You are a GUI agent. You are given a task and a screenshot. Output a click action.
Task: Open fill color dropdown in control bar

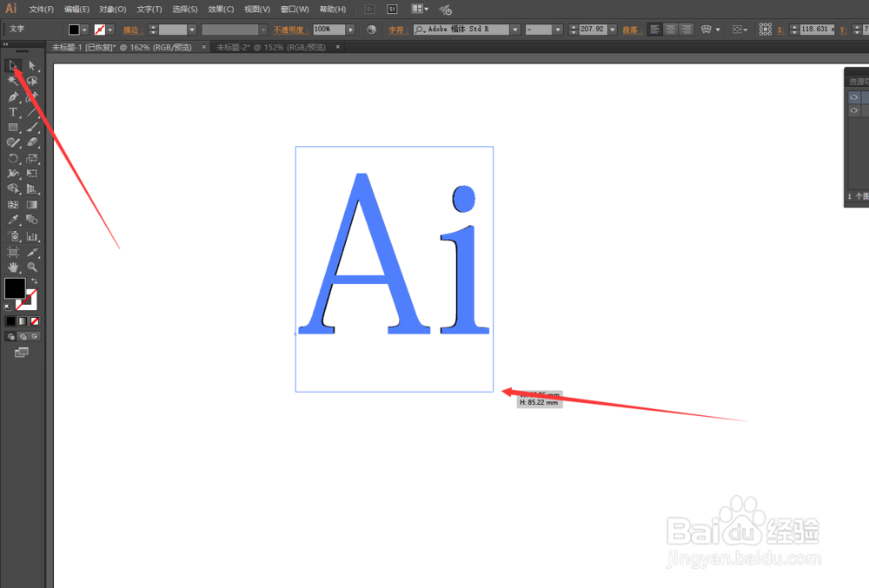click(x=84, y=30)
